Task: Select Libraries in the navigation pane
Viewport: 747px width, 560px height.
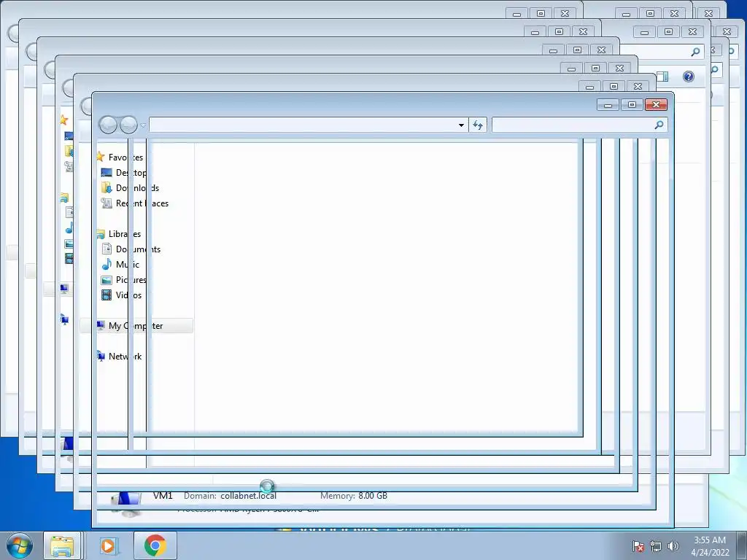Action: click(x=124, y=233)
